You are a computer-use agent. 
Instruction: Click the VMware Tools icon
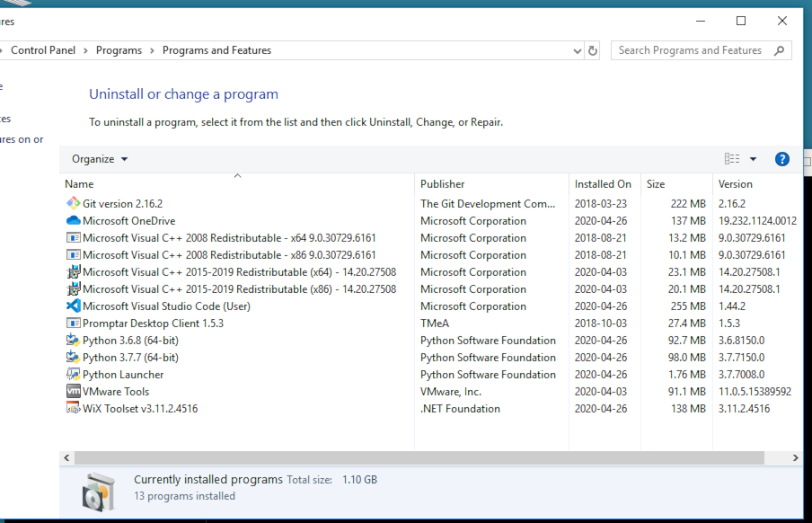[x=74, y=391]
